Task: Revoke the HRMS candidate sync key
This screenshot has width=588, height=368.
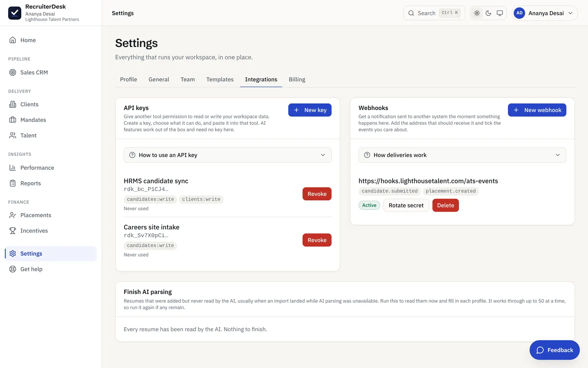Action: click(317, 194)
